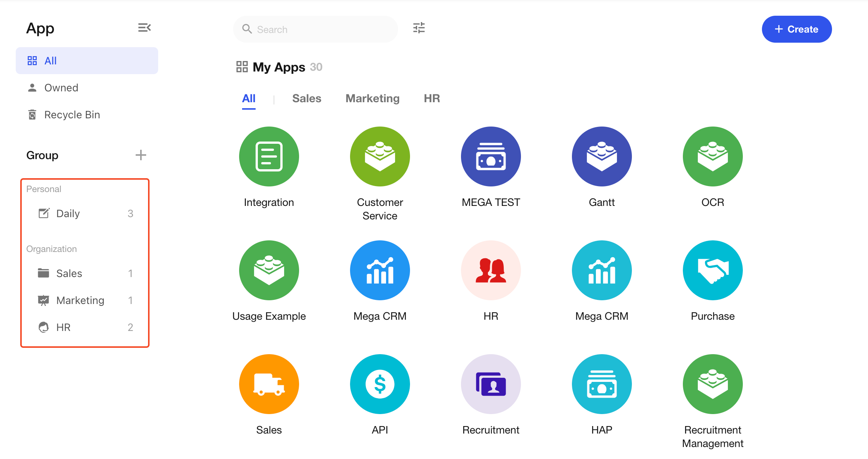Select the Marketing organization group

[80, 301]
